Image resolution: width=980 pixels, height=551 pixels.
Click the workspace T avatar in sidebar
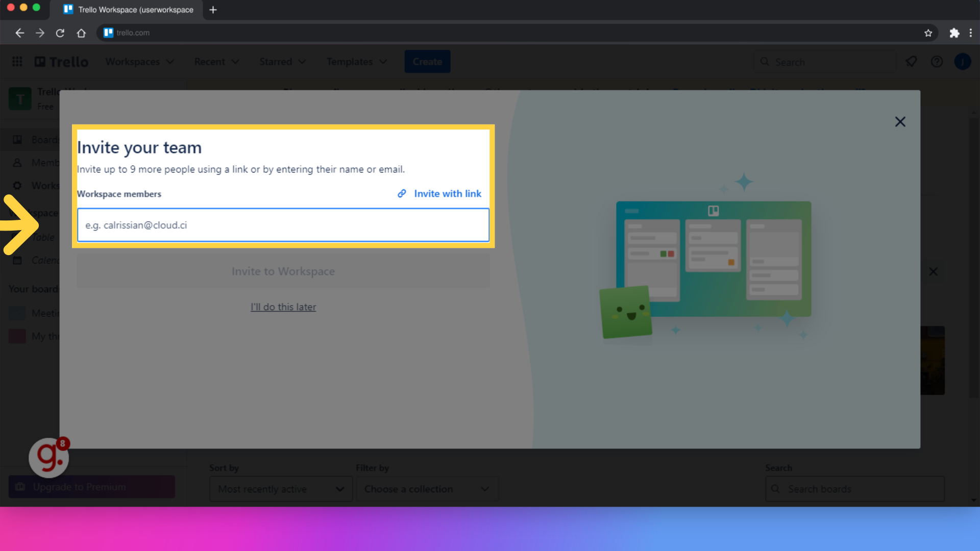(x=20, y=99)
